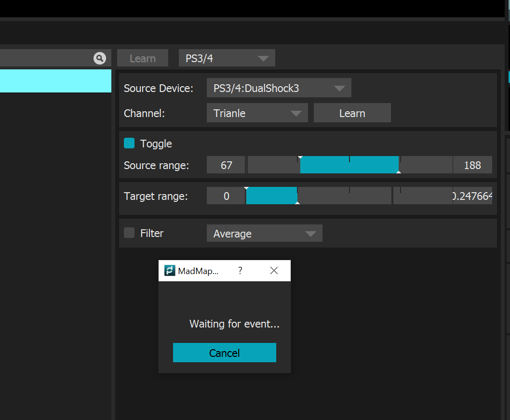Click the 'Channel:' label
The image size is (510, 420).
pos(145,113)
